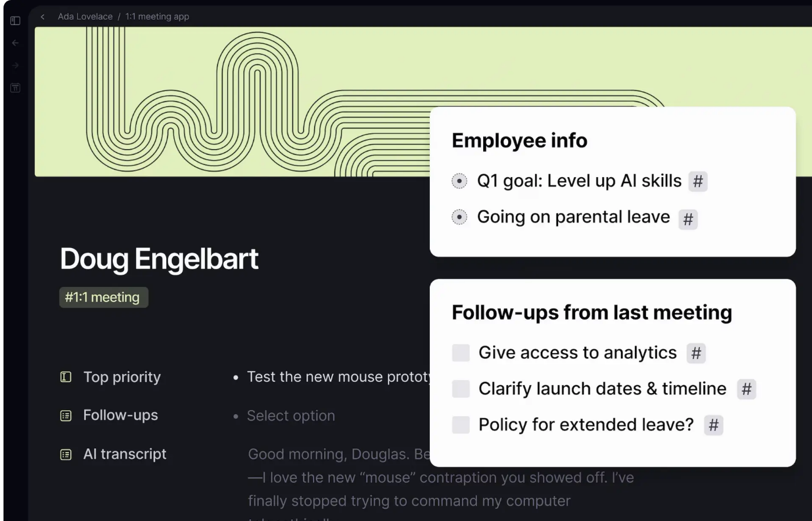
Task: Toggle the sidebar panel icon
Action: click(x=15, y=21)
